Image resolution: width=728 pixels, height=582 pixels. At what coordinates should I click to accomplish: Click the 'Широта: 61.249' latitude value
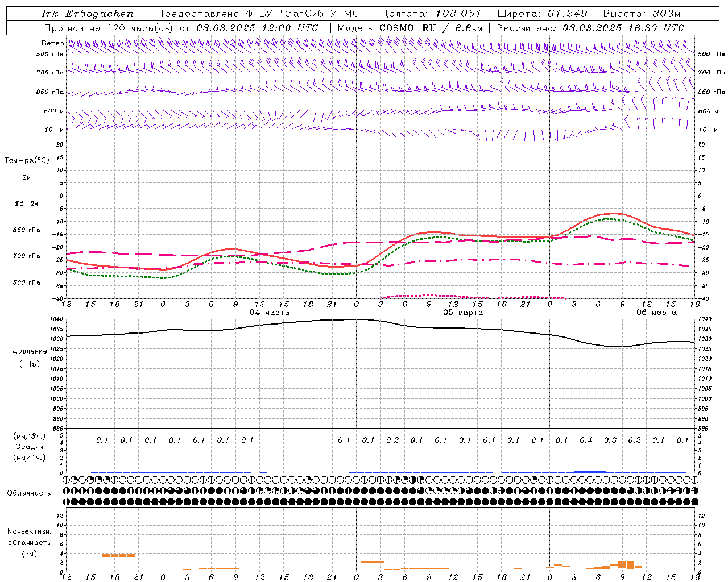[542, 14]
